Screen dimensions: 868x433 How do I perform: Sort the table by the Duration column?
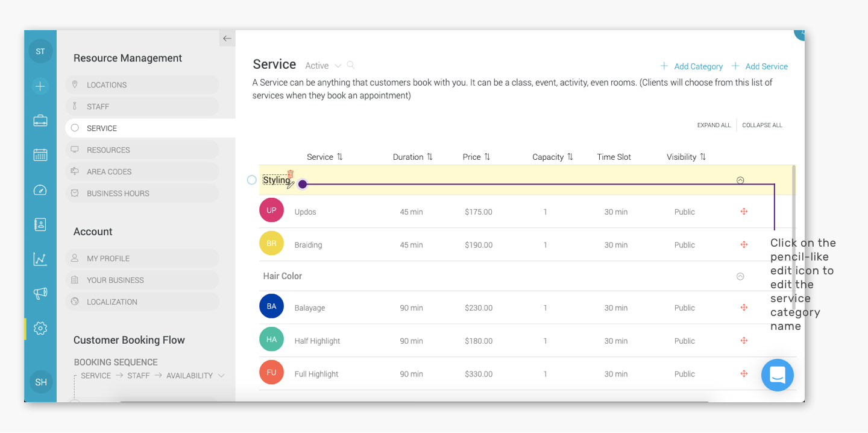point(413,157)
